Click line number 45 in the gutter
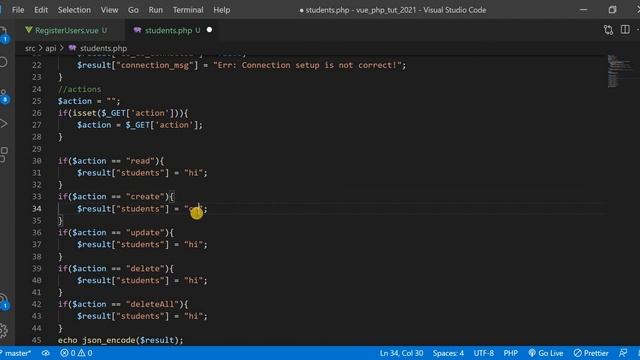The width and height of the screenshot is (640, 360). [x=37, y=340]
